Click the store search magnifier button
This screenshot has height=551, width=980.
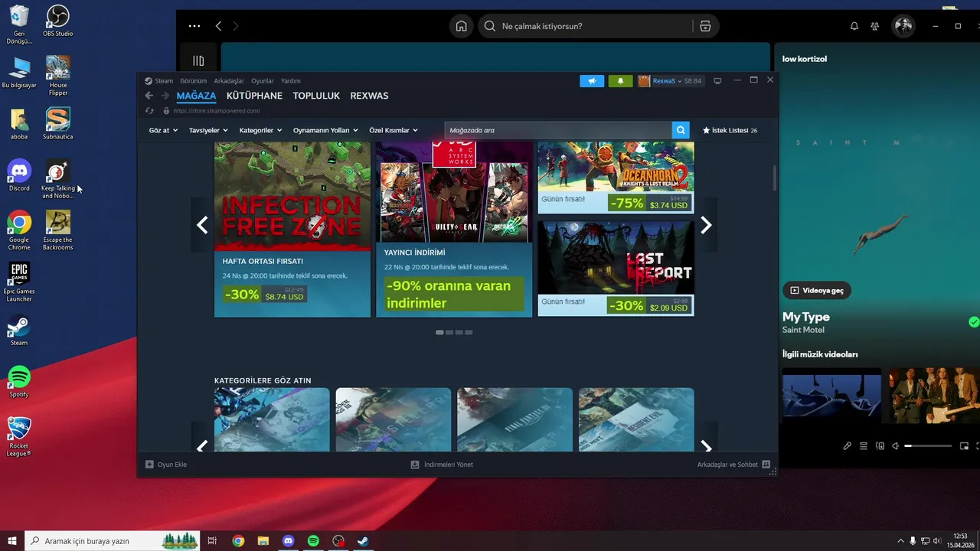681,130
